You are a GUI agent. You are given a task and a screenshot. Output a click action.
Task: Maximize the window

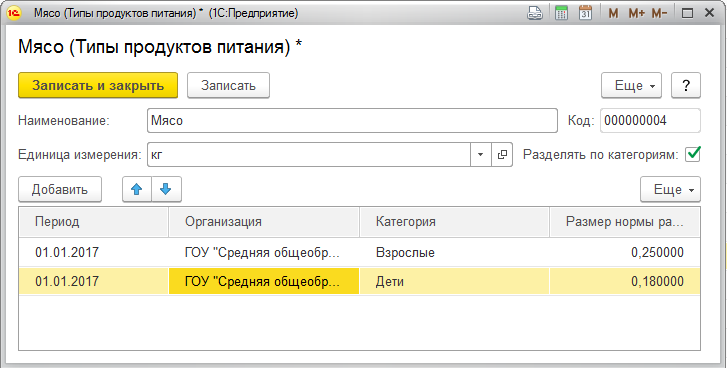[688, 13]
